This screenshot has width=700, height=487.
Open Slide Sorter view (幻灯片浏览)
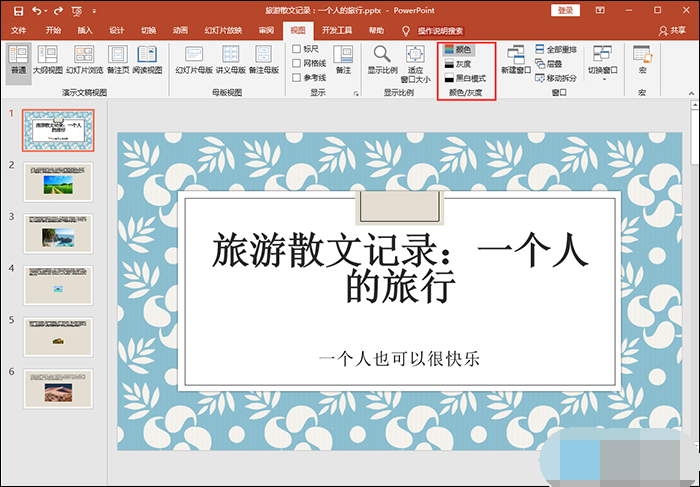tap(82, 60)
